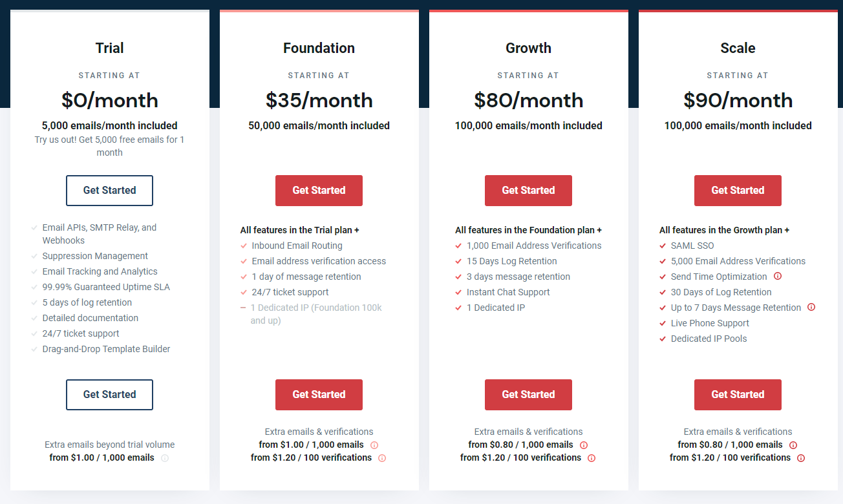Click the Scale plan title heading
The width and height of the screenshot is (843, 504).
[738, 48]
